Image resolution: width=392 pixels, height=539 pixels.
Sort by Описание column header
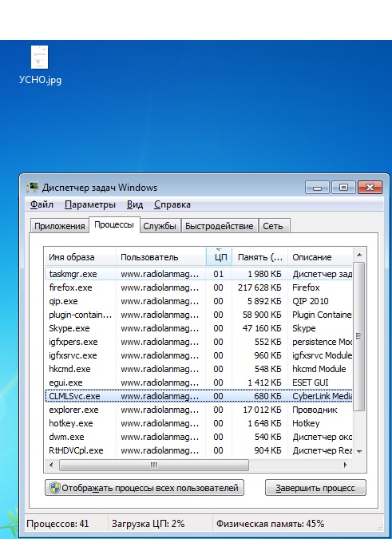[320, 257]
